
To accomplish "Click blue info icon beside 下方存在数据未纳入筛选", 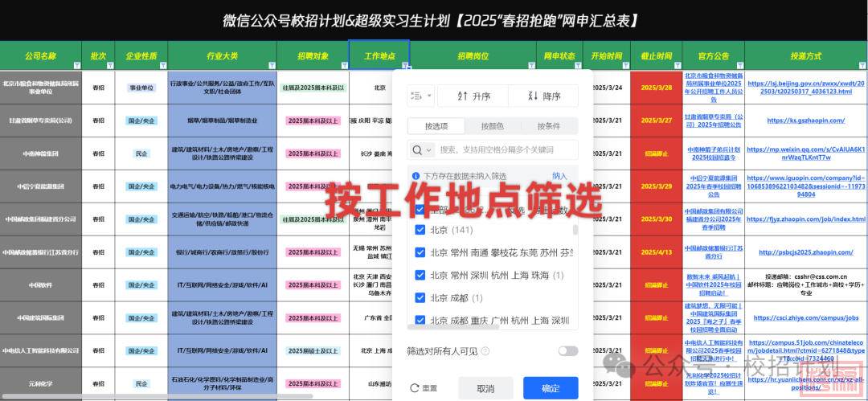I will click(x=416, y=176).
